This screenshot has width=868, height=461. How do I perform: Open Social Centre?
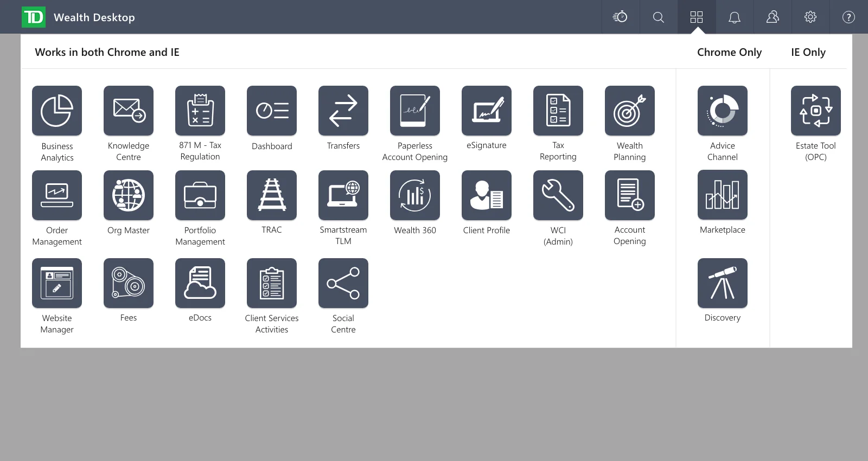(x=343, y=283)
